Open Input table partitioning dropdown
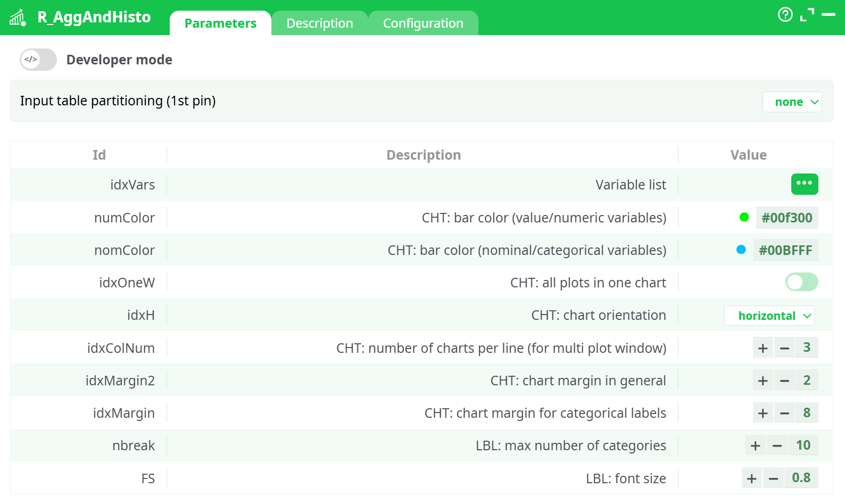Screen dimensions: 845x504 point(792,102)
